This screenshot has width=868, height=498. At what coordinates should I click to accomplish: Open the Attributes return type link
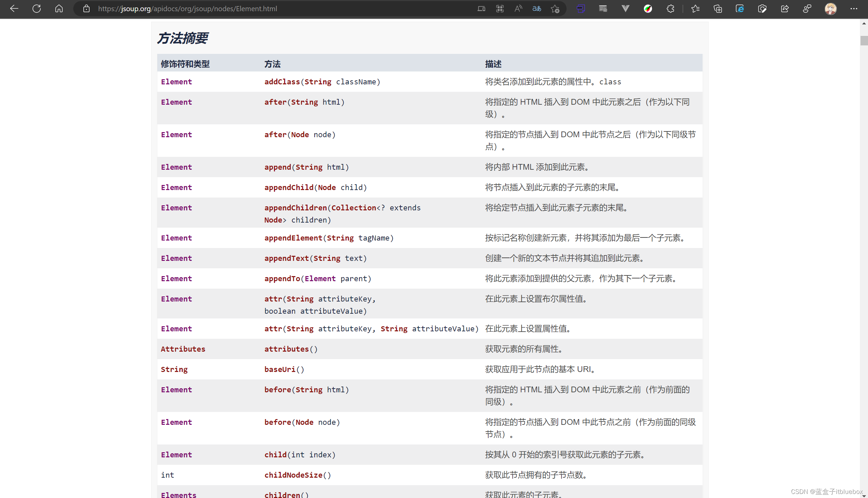click(183, 349)
